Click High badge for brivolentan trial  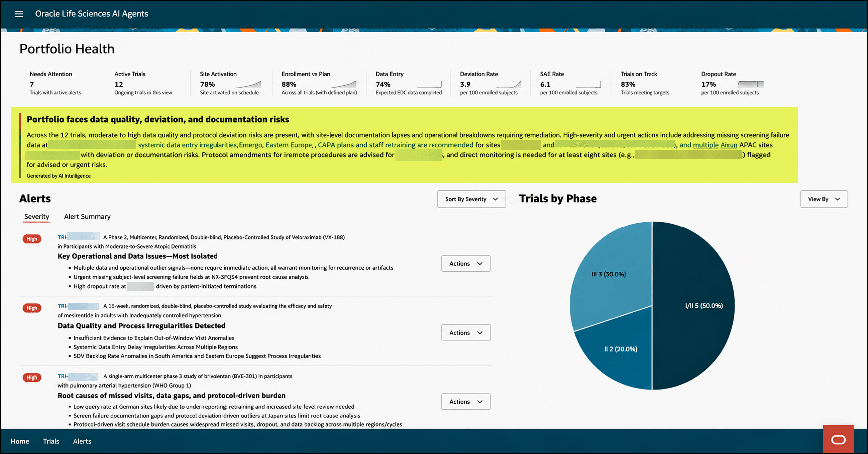[32, 377]
